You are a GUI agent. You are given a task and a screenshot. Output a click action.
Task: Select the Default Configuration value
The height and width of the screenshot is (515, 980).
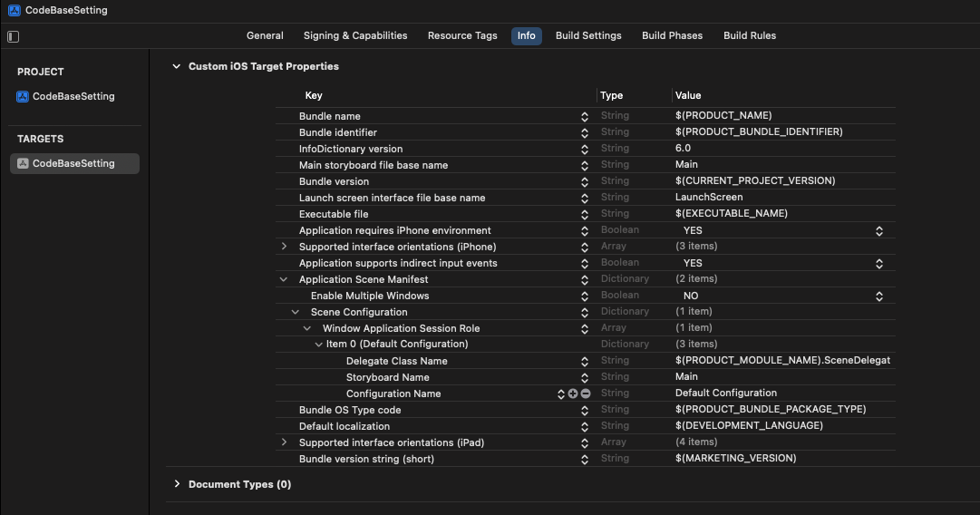point(726,394)
